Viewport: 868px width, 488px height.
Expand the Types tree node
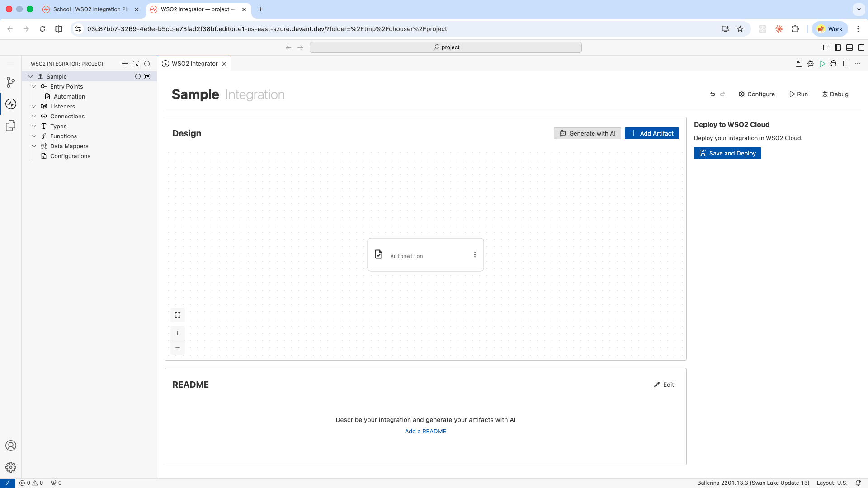coord(34,126)
